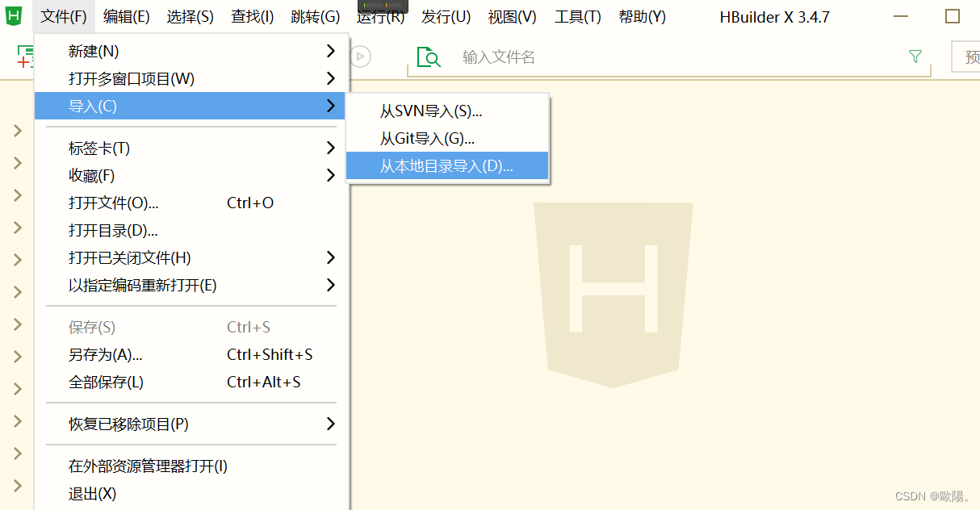This screenshot has height=510, width=980.
Task: Expand the 打开已关闭文件(H) submenu
Action: (191, 257)
